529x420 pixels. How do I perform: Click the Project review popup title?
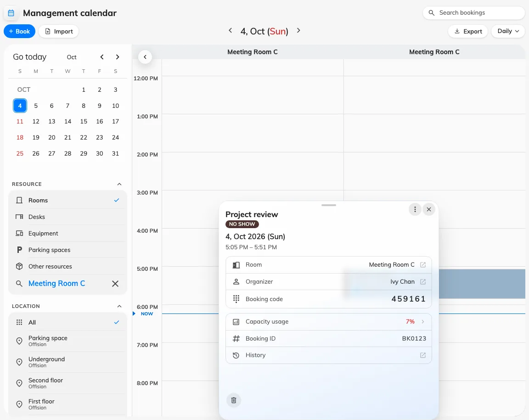pos(252,214)
